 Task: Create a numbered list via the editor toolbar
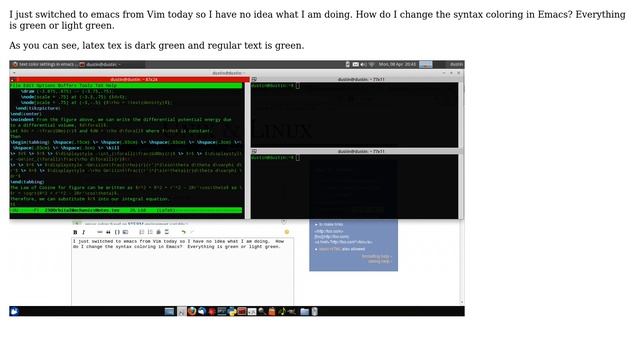(x=142, y=232)
